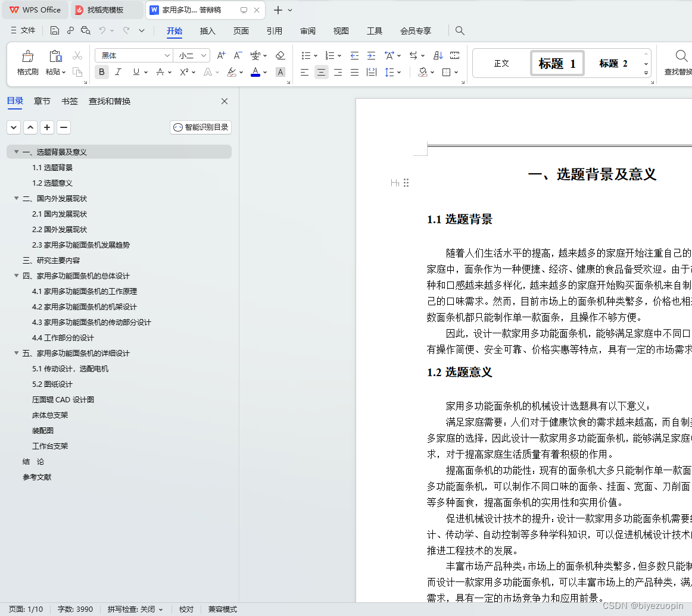Collapse the 一、选题背景及意义 outline node

(x=16, y=152)
